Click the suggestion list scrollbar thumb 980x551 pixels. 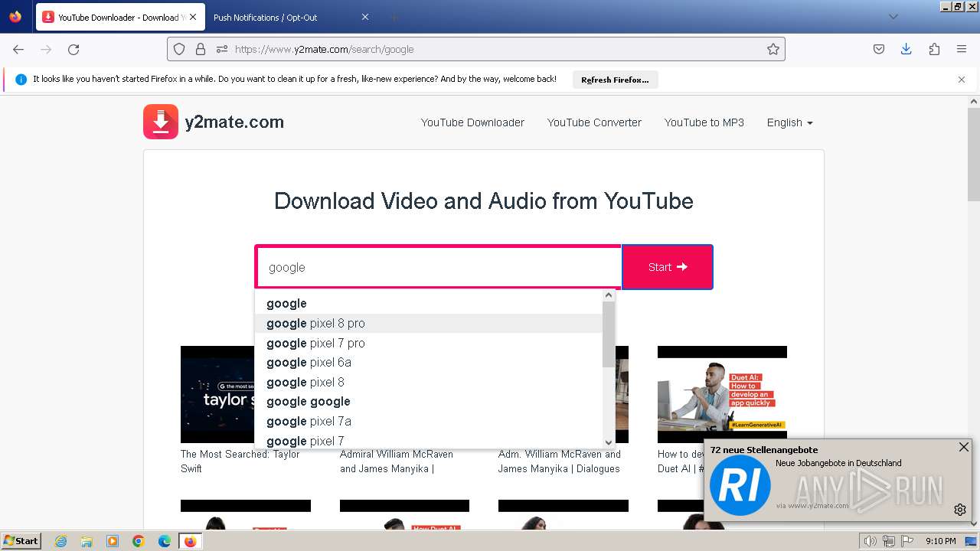click(x=609, y=334)
